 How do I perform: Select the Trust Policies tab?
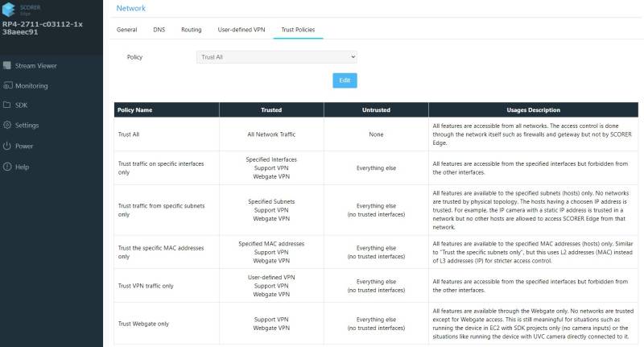[297, 30]
